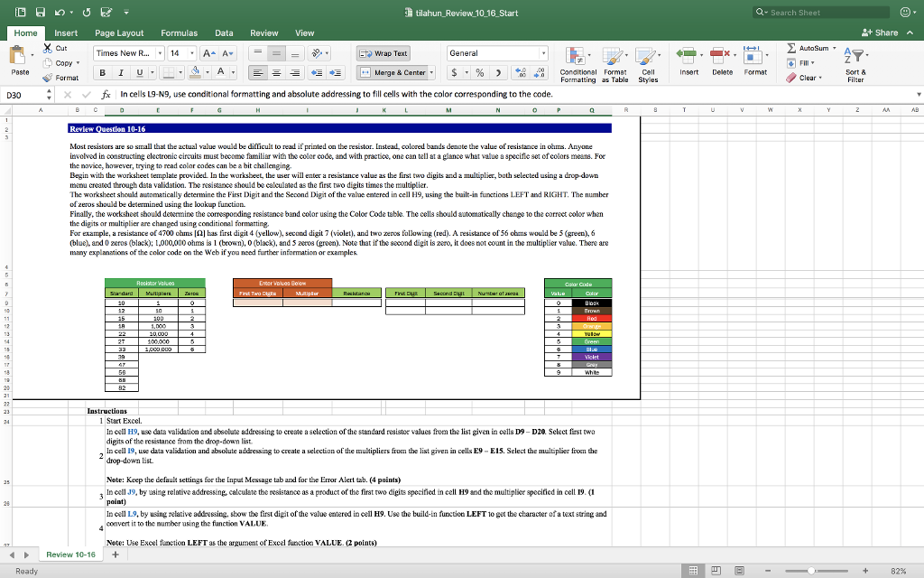Open the Page Layout ribbon tab
This screenshot has height=578, width=924.
tap(119, 33)
